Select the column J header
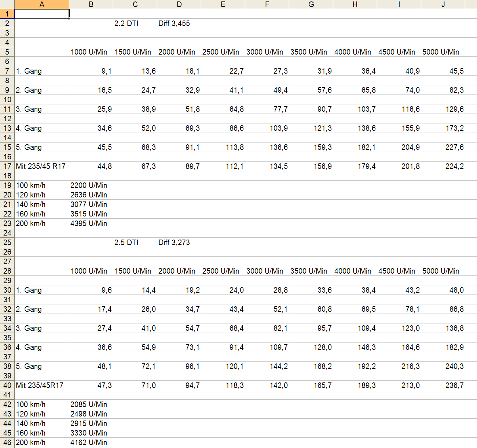This screenshot has height=448, width=477. 443,4
